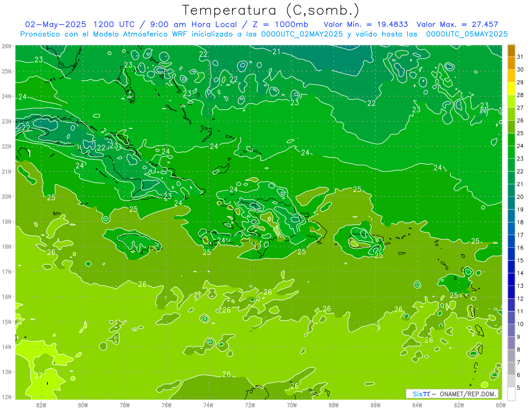The height and width of the screenshot is (411, 532).
Task: Pick the white swatch below 5 on scale
Action: (x=511, y=394)
